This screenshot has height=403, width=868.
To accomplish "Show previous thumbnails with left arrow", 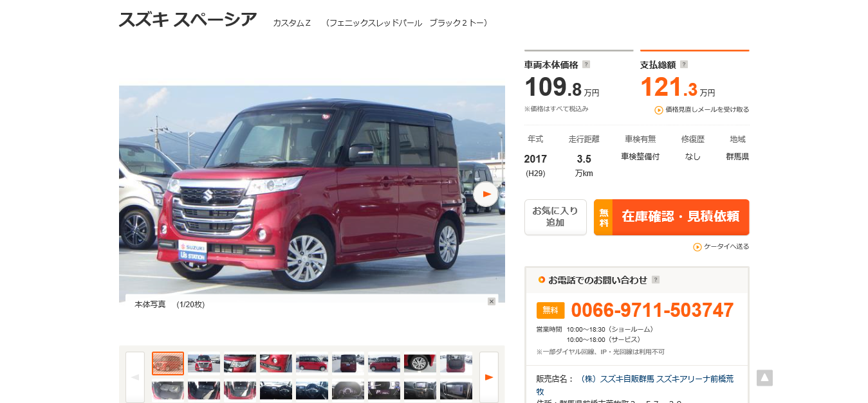I will pos(135,377).
